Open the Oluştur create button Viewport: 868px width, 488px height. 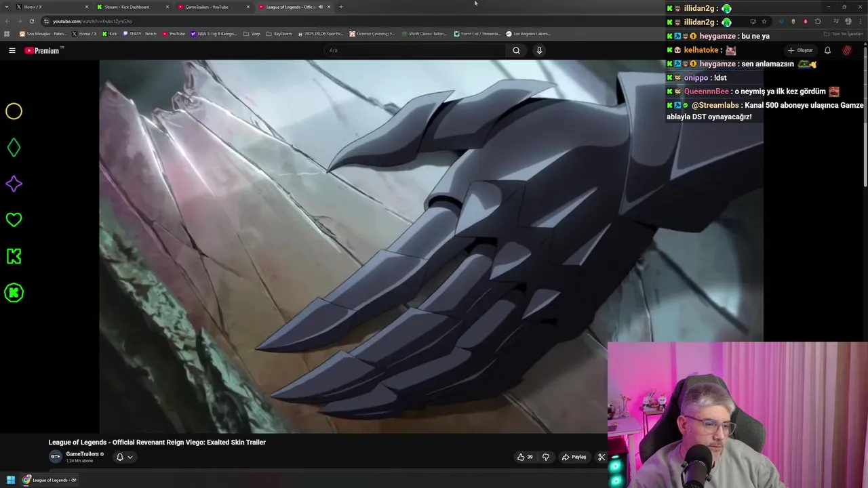(800, 50)
